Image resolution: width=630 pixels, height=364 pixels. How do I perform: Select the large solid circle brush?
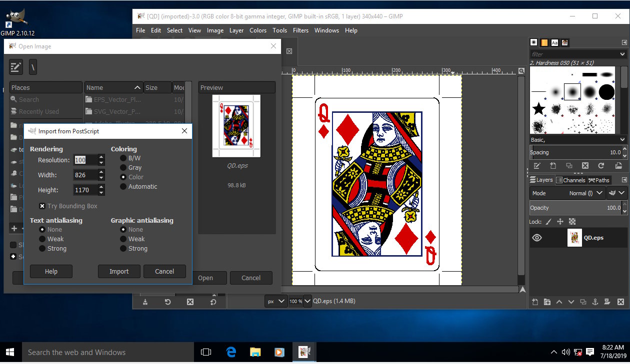tap(606, 92)
